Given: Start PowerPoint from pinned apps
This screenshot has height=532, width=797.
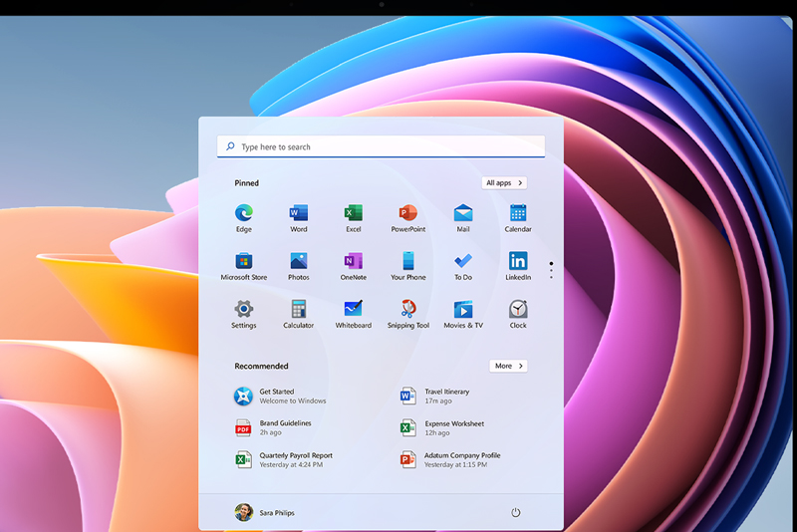Looking at the screenshot, I should [408, 217].
